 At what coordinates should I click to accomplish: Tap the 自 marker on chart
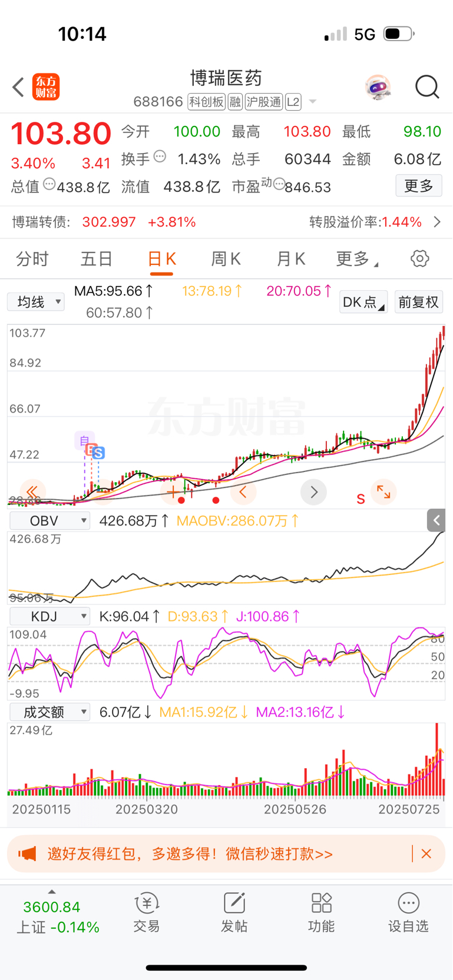(84, 440)
